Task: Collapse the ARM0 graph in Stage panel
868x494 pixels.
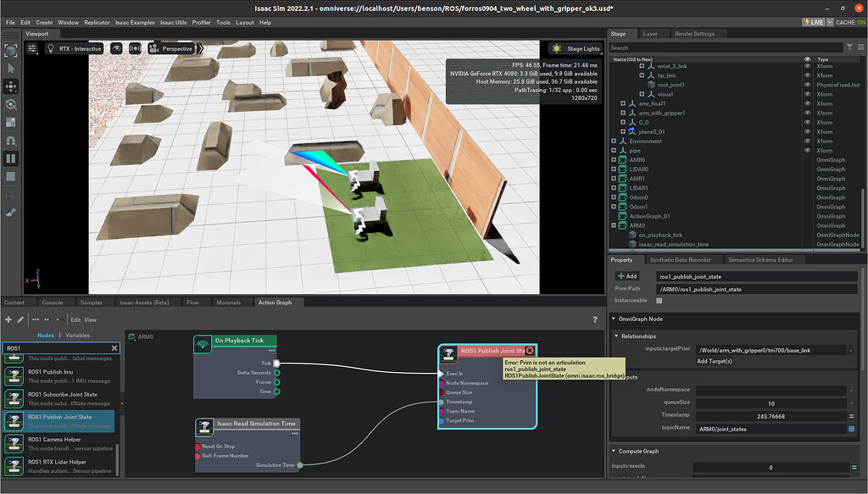Action: point(613,225)
